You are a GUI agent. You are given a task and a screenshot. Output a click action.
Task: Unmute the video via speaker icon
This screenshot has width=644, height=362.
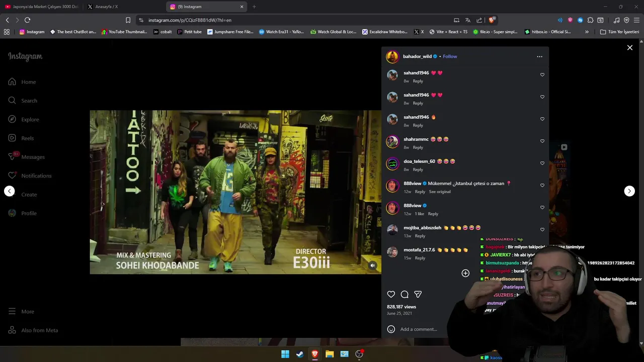(x=372, y=265)
